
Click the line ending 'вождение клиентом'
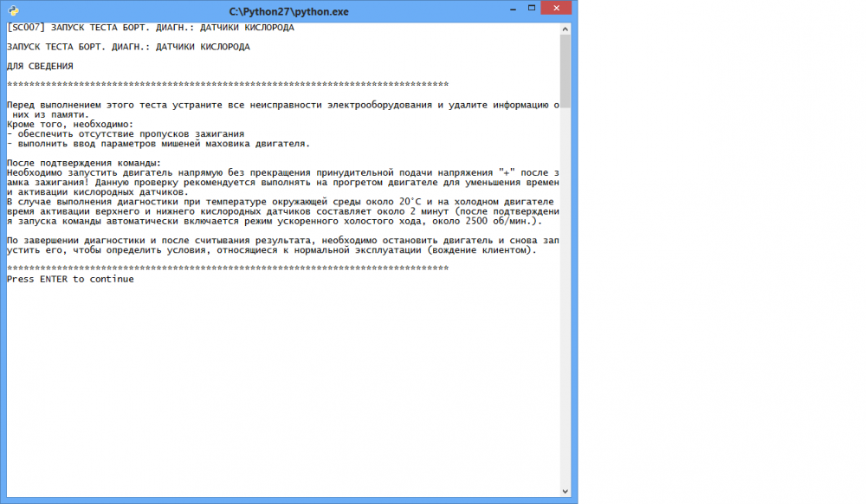[x=272, y=250]
